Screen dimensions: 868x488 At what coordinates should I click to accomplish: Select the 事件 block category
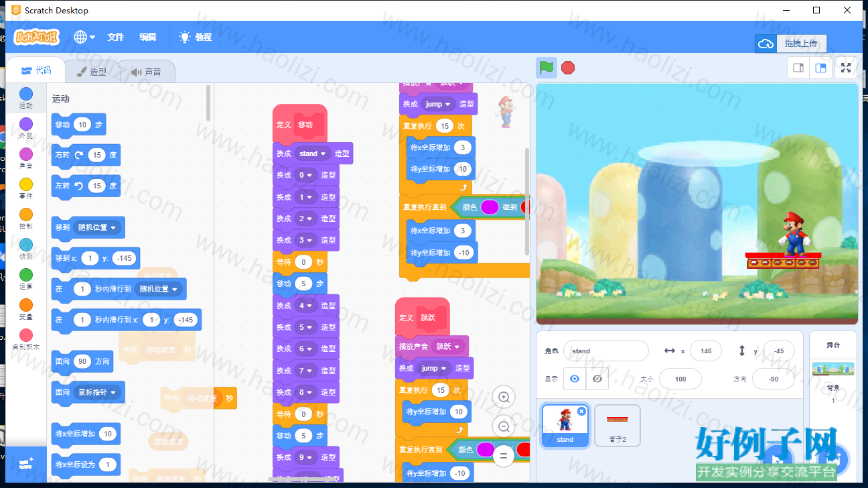(25, 188)
